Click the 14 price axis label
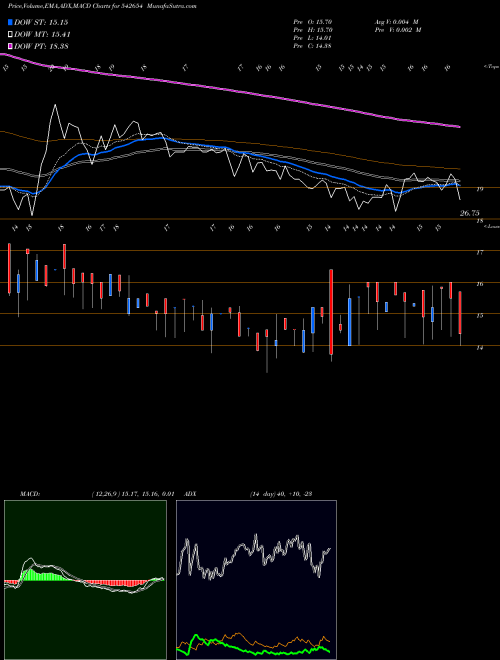The image size is (500, 660). pos(479,348)
